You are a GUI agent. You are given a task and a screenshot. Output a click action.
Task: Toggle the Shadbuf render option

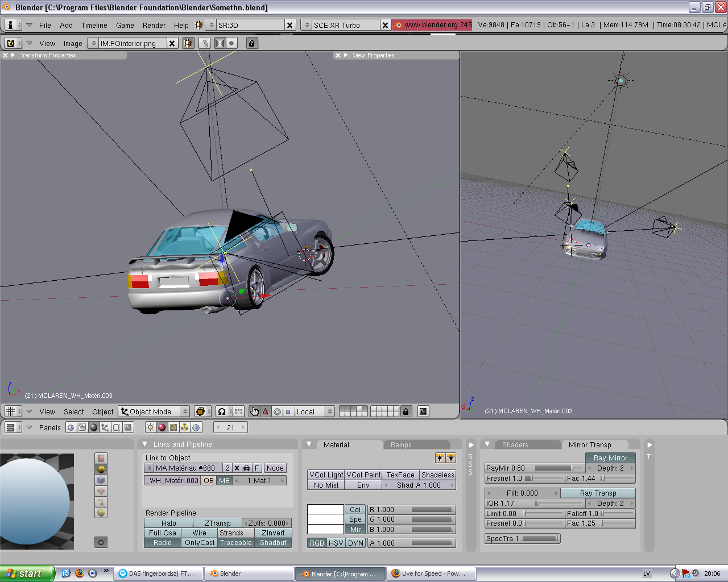coord(273,543)
